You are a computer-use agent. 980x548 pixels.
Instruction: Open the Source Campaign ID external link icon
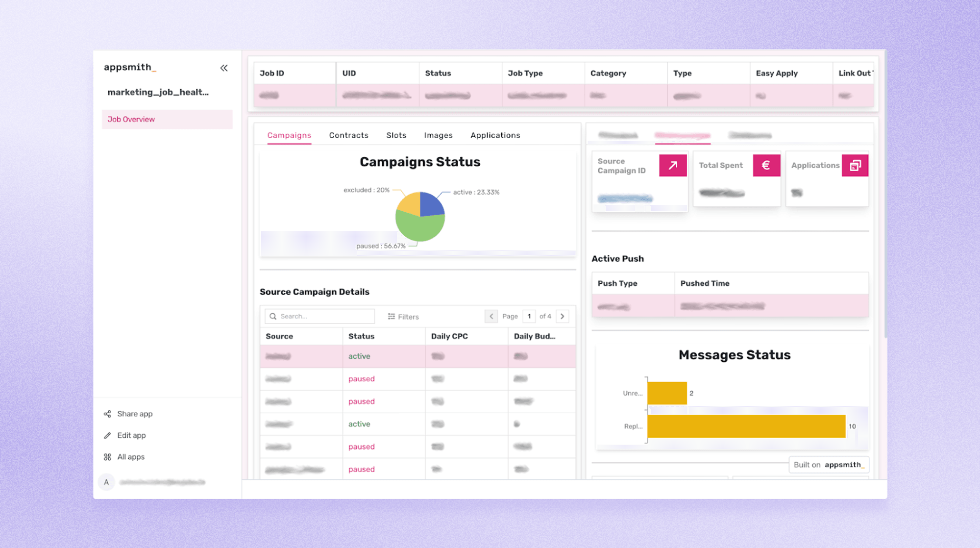(673, 166)
